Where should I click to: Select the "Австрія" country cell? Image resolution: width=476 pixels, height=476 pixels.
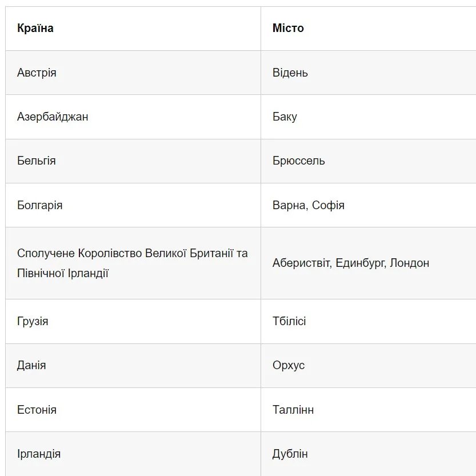(x=37, y=73)
